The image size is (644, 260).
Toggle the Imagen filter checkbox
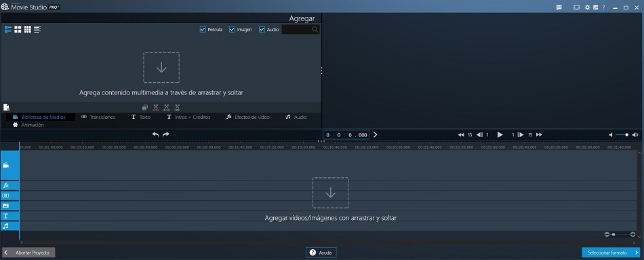pyautogui.click(x=232, y=30)
